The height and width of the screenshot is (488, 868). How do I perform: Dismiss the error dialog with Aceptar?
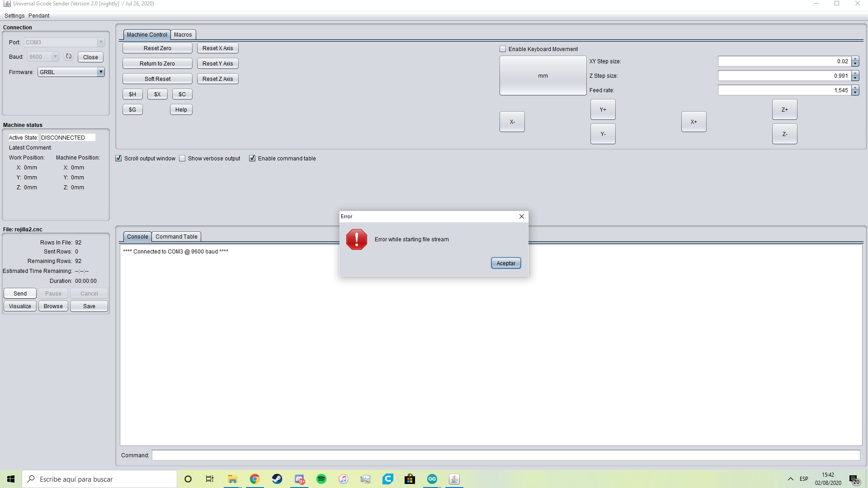pos(505,263)
